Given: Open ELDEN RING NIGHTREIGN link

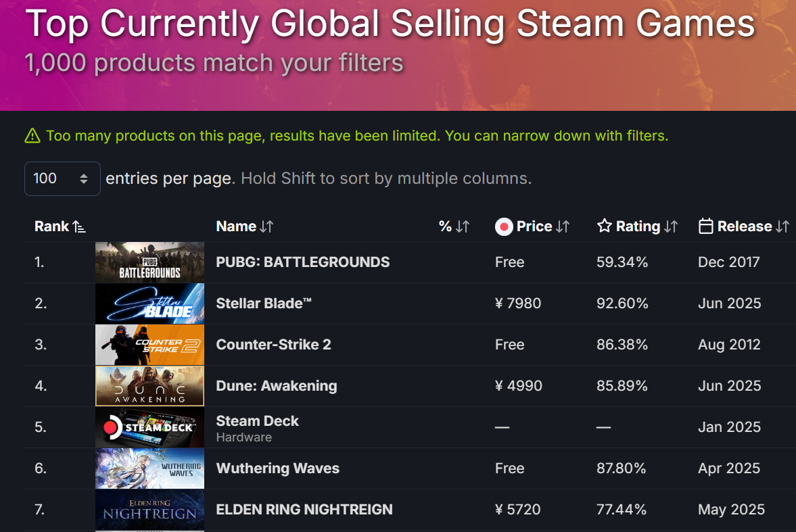Looking at the screenshot, I should pos(304,509).
